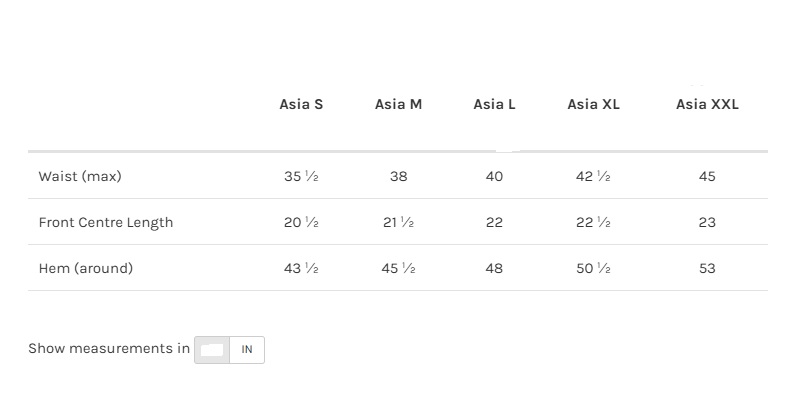This screenshot has height=406, width=790.
Task: Select the Asia M size column header
Action: pos(398,104)
